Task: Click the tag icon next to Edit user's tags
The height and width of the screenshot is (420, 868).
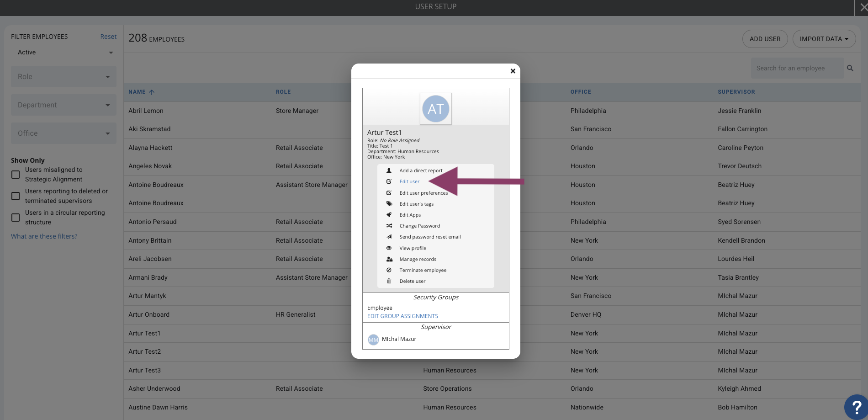Action: 389,204
